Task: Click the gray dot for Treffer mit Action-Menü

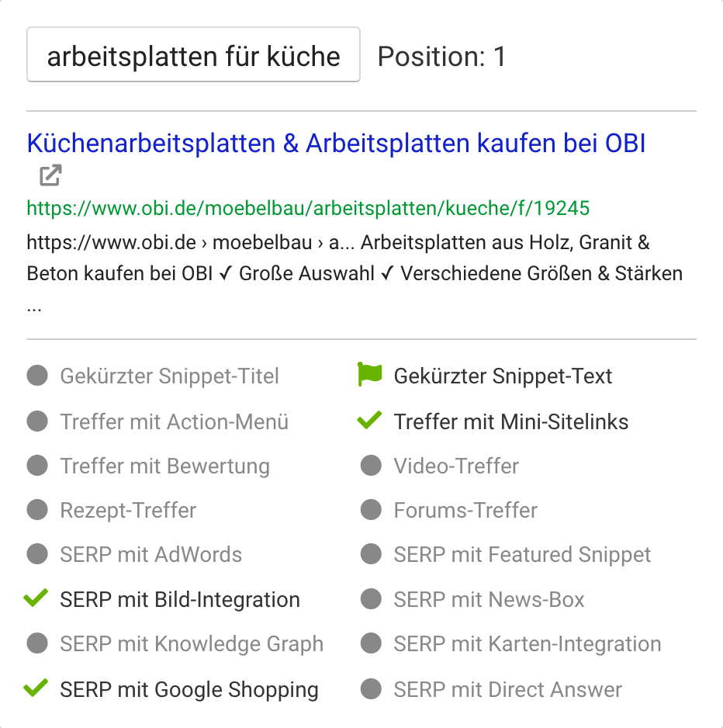Action: [x=37, y=421]
